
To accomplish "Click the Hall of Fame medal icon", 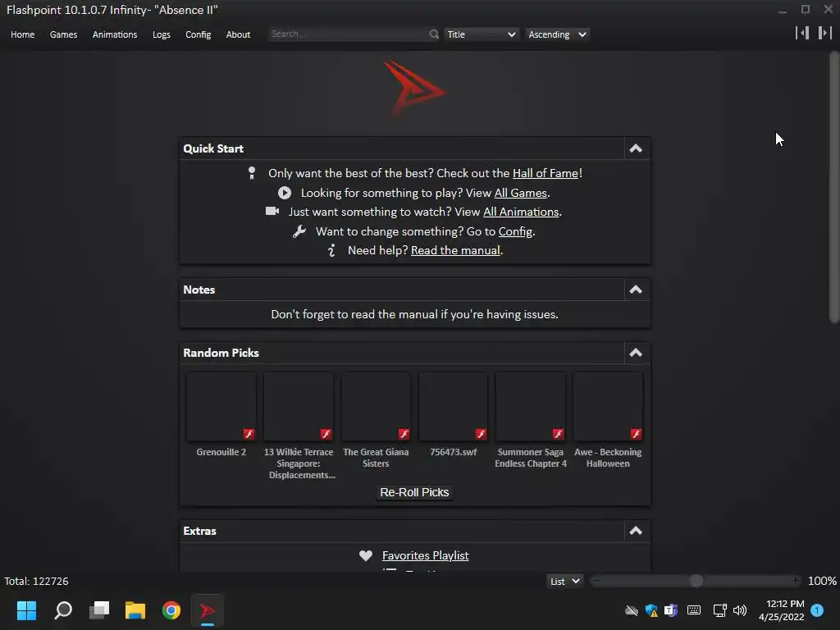I will [x=251, y=173].
